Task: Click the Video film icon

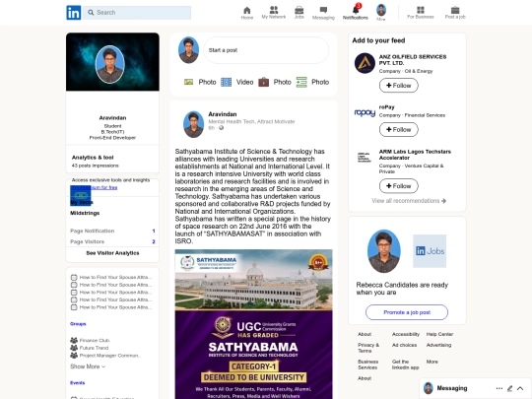Action: pyautogui.click(x=226, y=82)
